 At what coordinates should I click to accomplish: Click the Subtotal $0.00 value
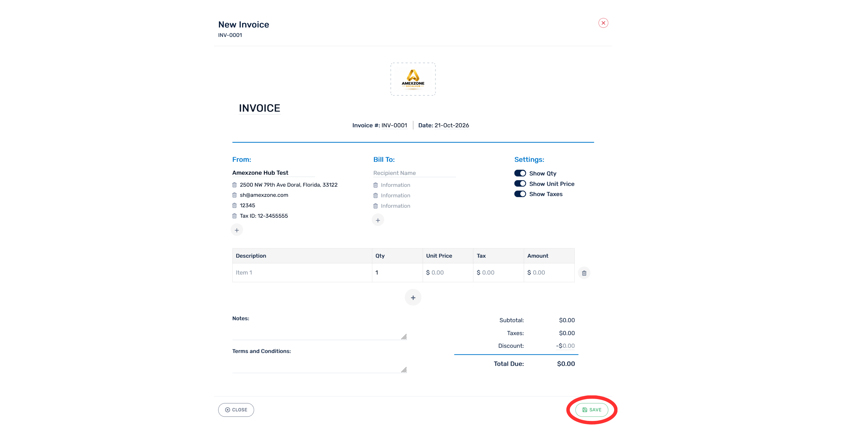tap(567, 320)
